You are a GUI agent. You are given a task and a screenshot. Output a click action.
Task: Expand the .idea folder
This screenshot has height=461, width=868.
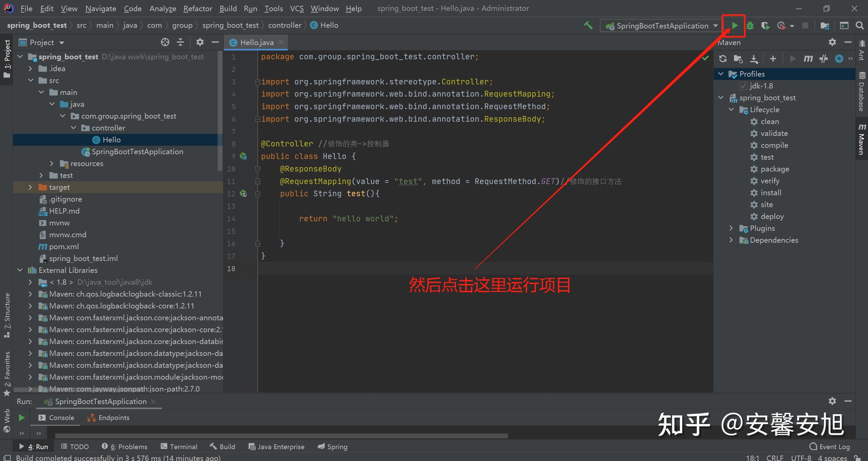(31, 68)
